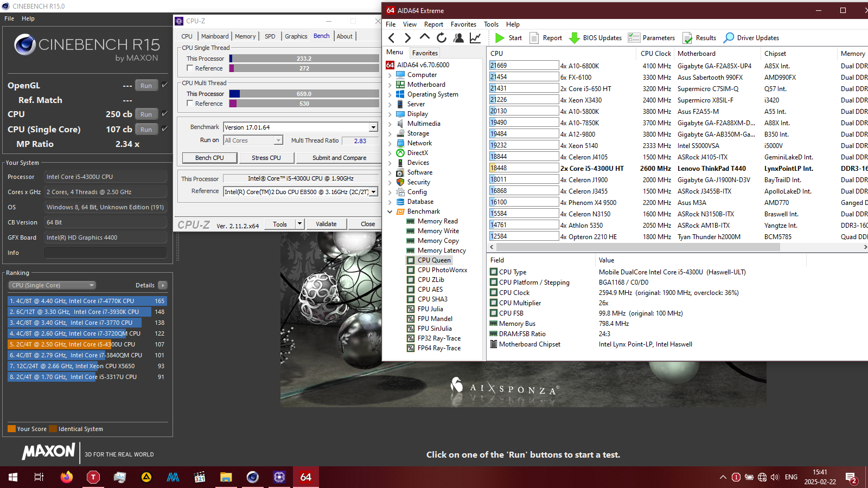
Task: Switch to CPU-Z taskbar icon
Action: click(x=279, y=477)
